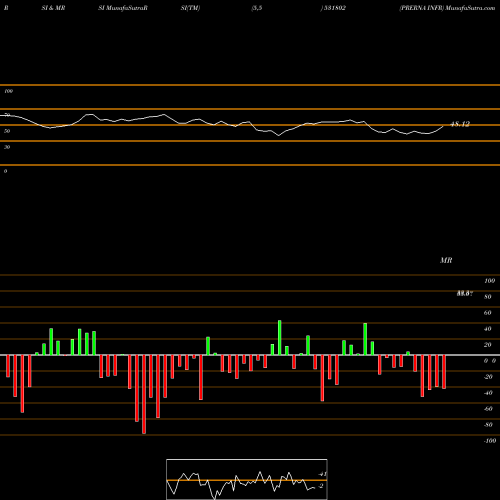Click the 48.12 RSI value label
The width and height of the screenshot is (500, 500).
click(460, 124)
